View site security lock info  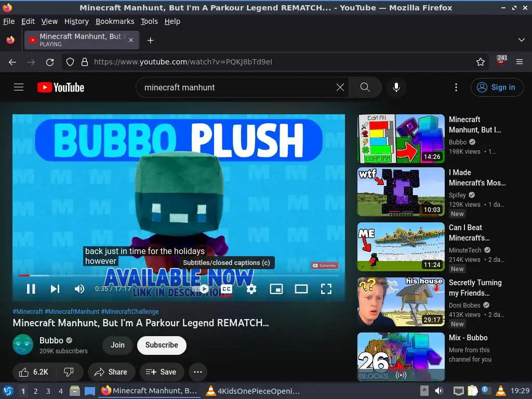point(85,62)
